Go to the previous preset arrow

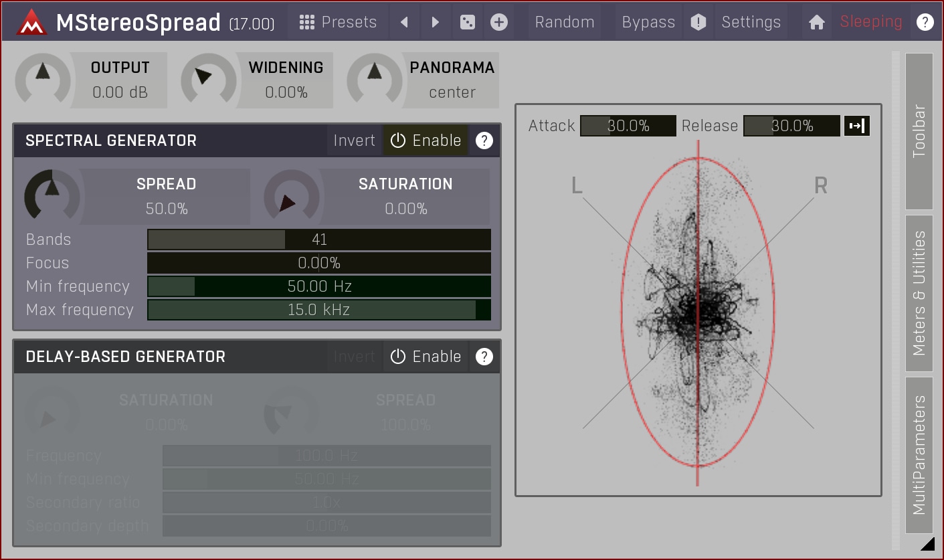click(x=404, y=22)
